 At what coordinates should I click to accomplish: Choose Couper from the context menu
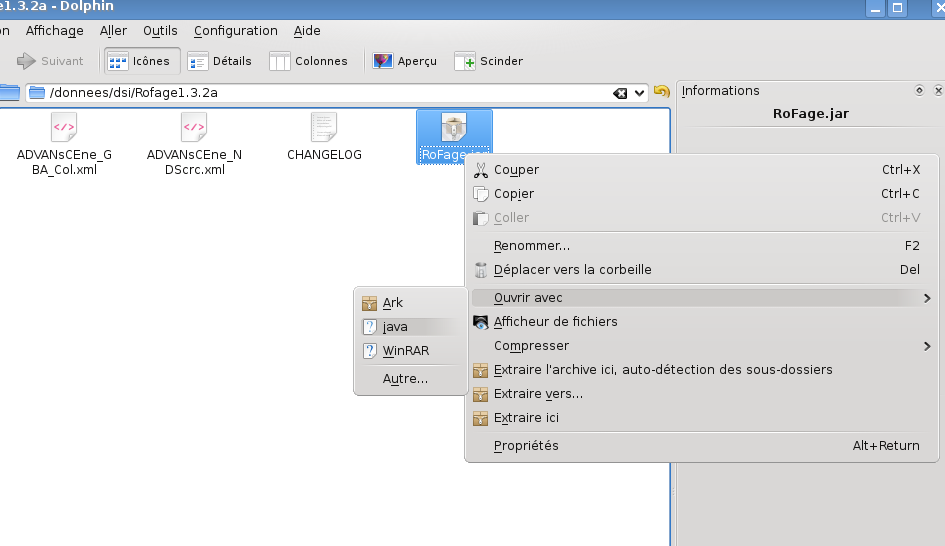[x=516, y=170]
